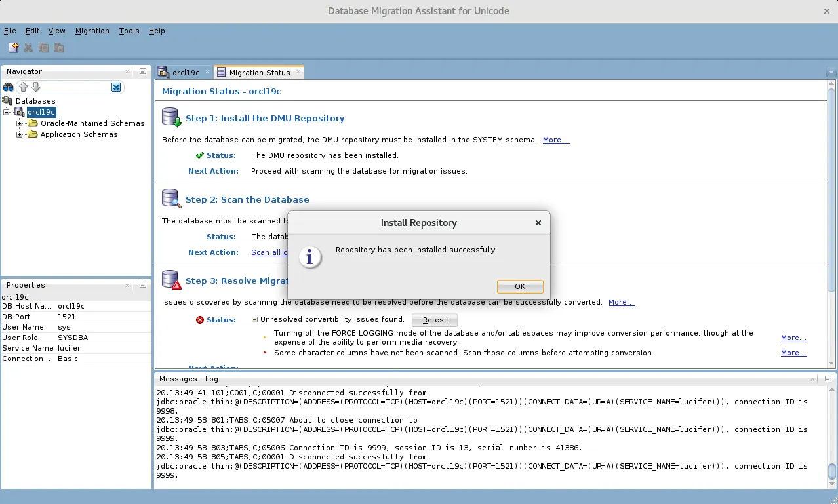This screenshot has width=838, height=504.
Task: Click the warning database icon beside Step 3
Action: 170,281
